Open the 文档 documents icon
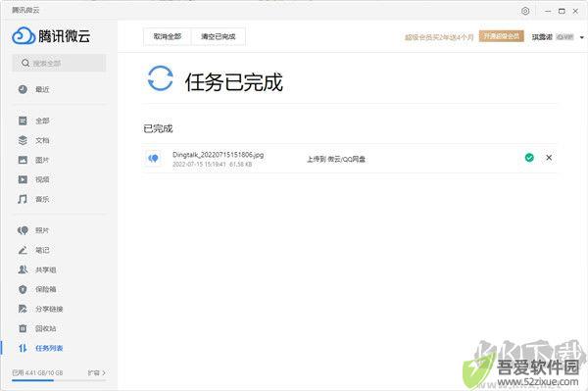Image resolution: width=588 pixels, height=391 pixels. [x=23, y=140]
